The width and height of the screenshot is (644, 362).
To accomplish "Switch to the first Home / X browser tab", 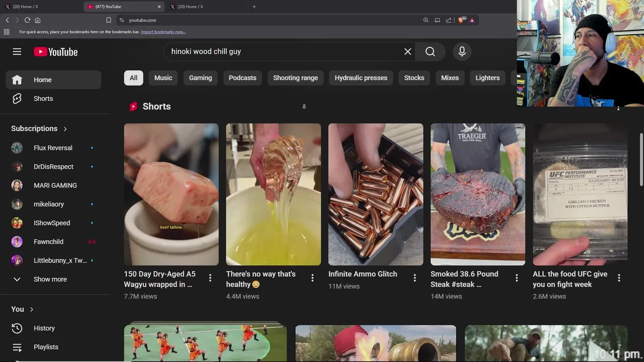I will [x=40, y=7].
